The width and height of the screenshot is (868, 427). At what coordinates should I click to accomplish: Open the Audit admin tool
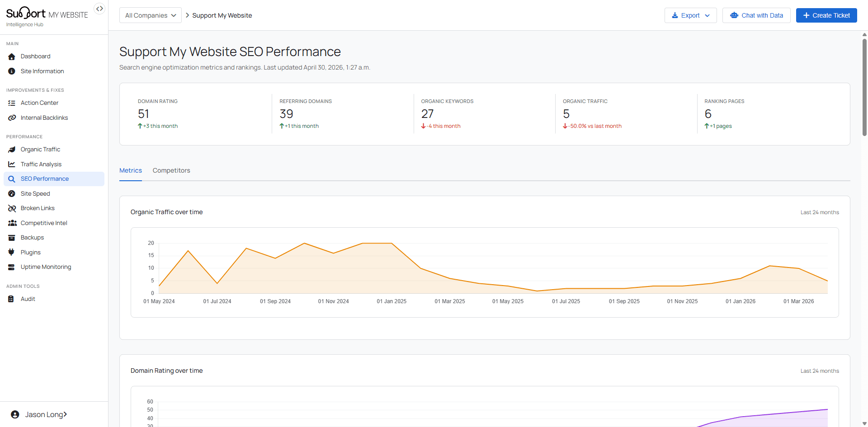54,299
